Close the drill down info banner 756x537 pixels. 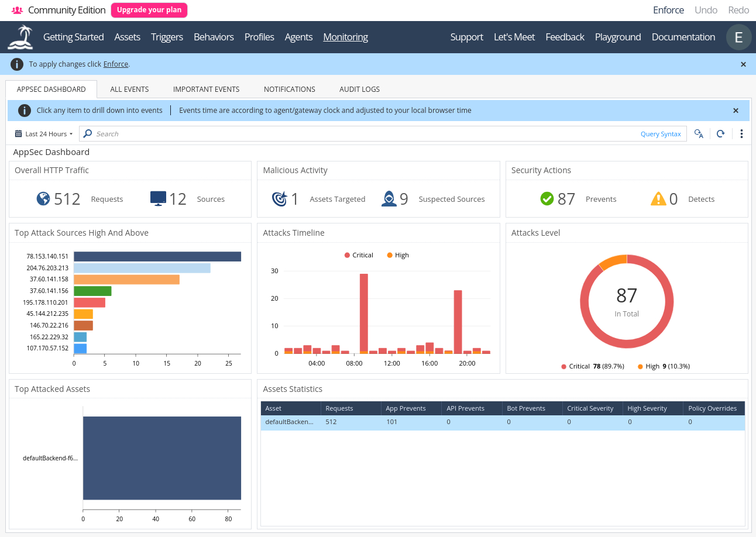(736, 111)
